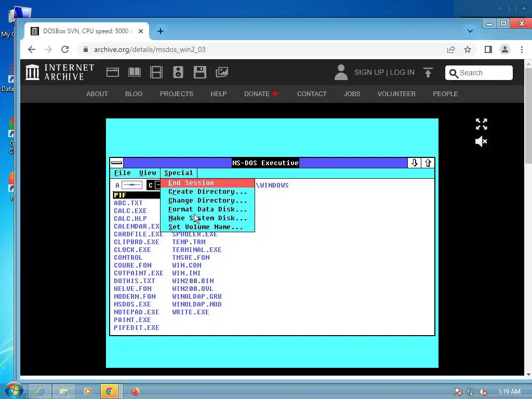The width and height of the screenshot is (532, 399).
Task: Choose Make System Disk... menu item
Action: click(x=207, y=218)
